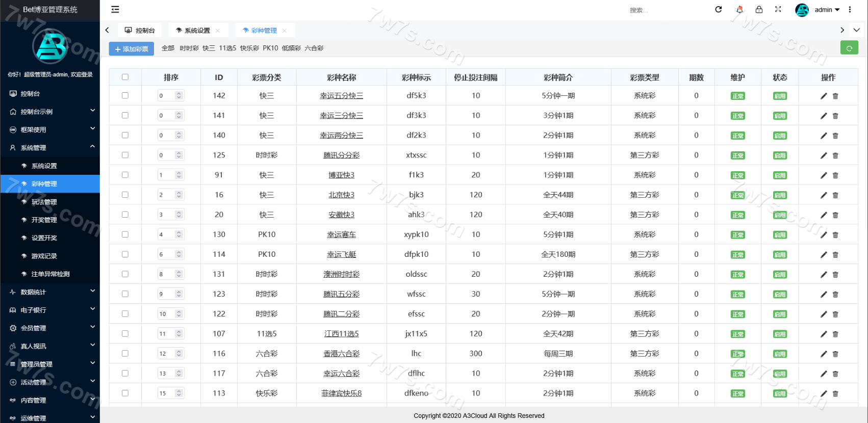The height and width of the screenshot is (423, 868).
Task: Open the vertical three-dot more menu
Action: [850, 9]
